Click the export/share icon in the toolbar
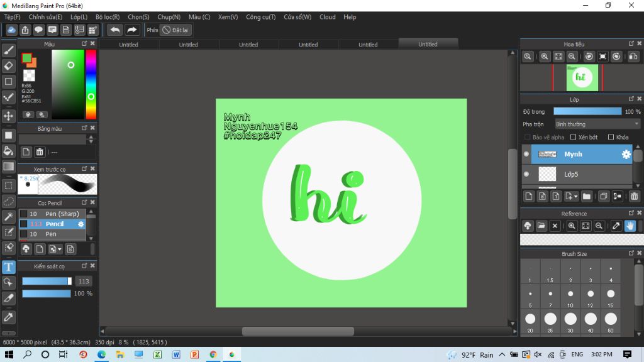 [25, 30]
